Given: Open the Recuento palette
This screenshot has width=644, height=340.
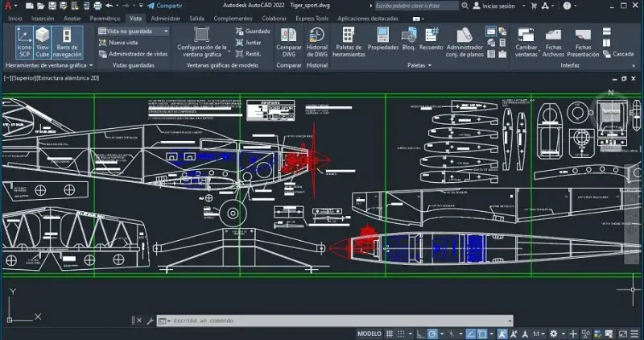Looking at the screenshot, I should click(x=431, y=39).
